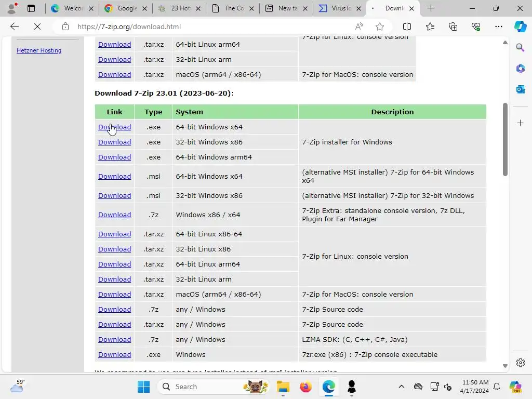532x399 pixels.
Task: Download 32-bit Linux x86 tar.xz
Action: (x=114, y=249)
